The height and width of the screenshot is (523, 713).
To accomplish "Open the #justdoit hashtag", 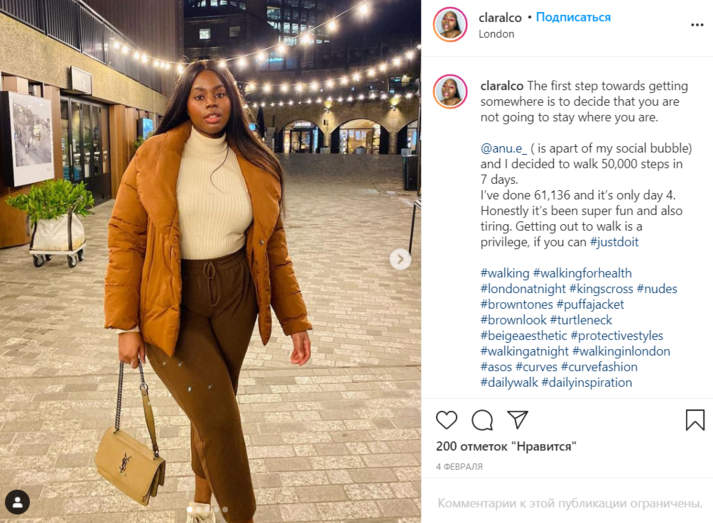I will (x=614, y=242).
